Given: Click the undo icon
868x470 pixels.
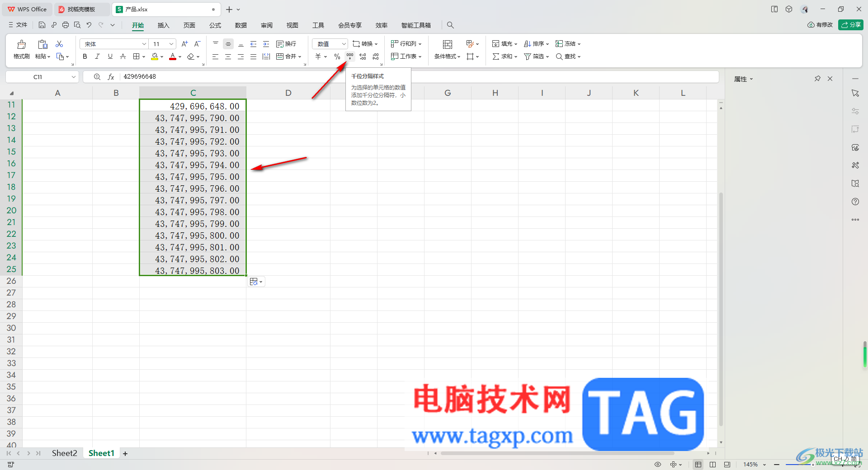Looking at the screenshot, I should (89, 25).
